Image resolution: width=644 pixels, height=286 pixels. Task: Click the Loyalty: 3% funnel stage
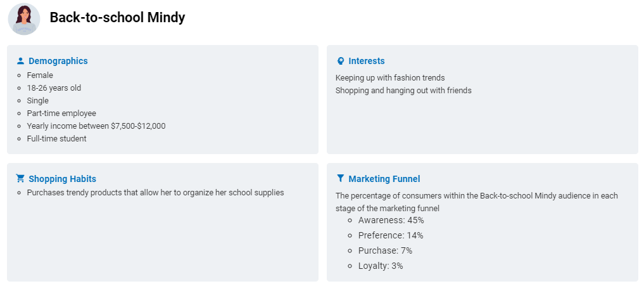click(381, 266)
